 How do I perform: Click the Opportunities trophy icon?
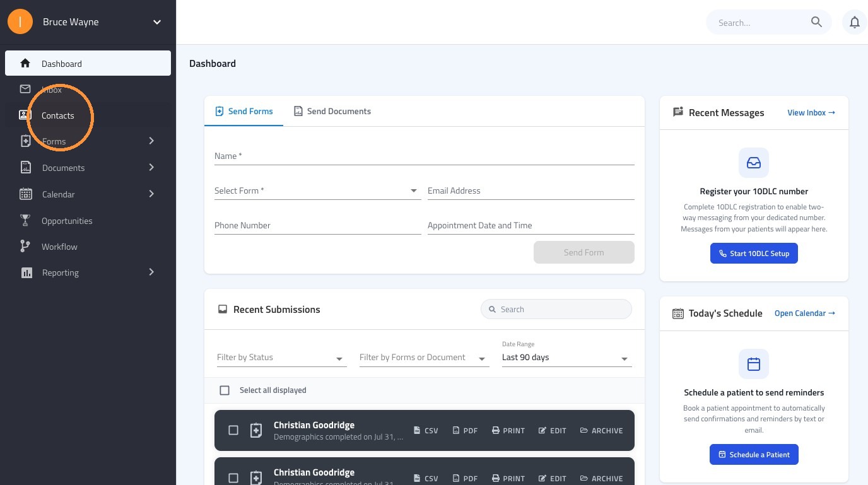click(25, 220)
